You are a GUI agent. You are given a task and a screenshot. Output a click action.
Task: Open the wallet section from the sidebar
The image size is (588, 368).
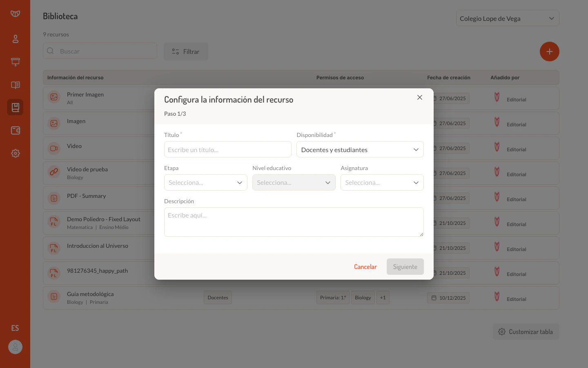coord(15,130)
